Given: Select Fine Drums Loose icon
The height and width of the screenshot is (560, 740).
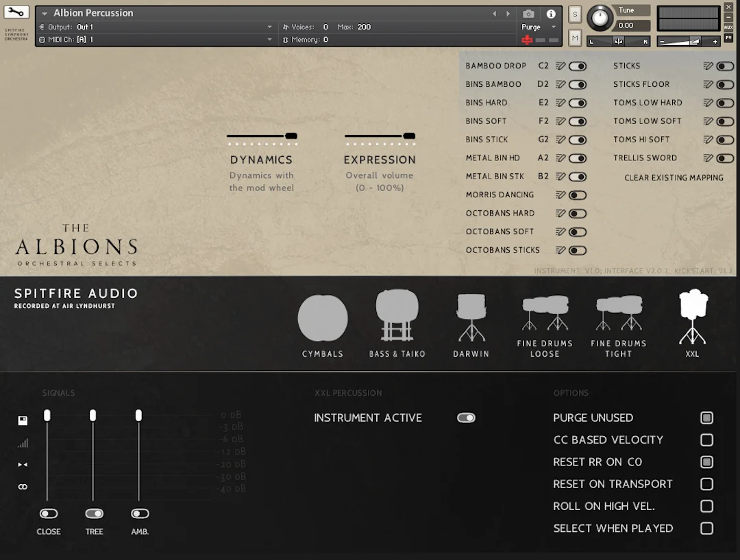Looking at the screenshot, I should (545, 313).
